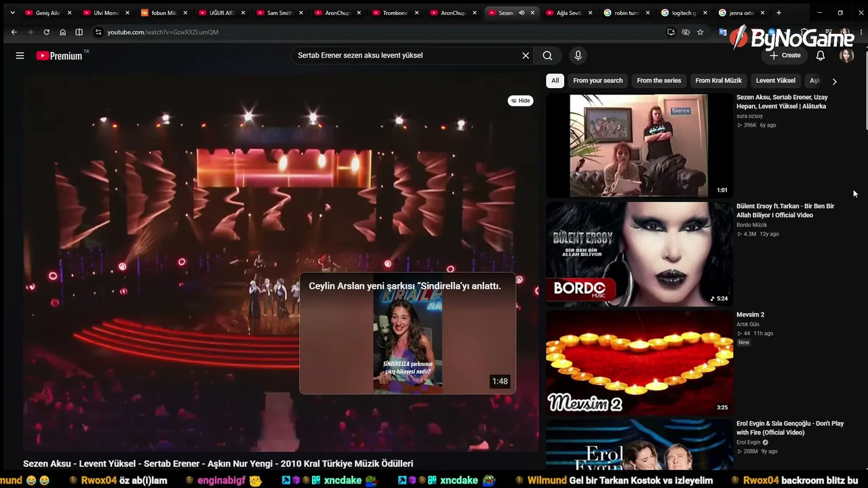Close the active Sezen tab
868x488 pixels.
[532, 13]
